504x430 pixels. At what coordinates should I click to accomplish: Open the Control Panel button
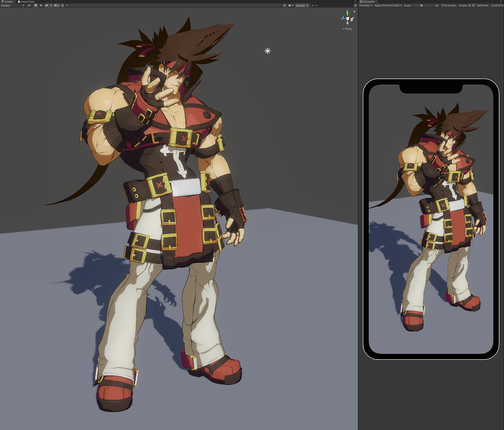point(497,6)
